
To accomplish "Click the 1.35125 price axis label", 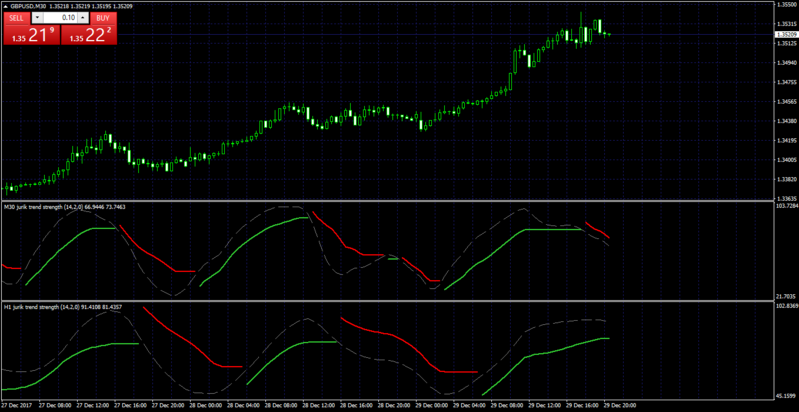I will tap(785, 43).
